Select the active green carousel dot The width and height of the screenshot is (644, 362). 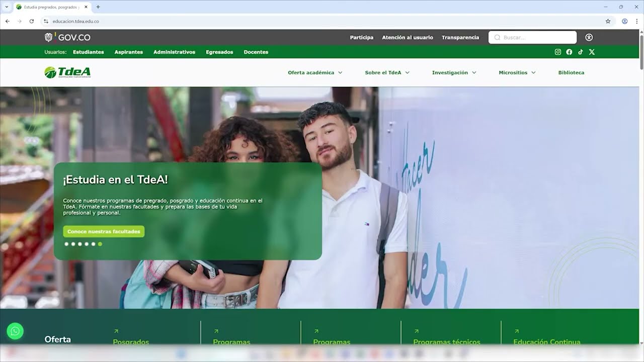[100, 244]
